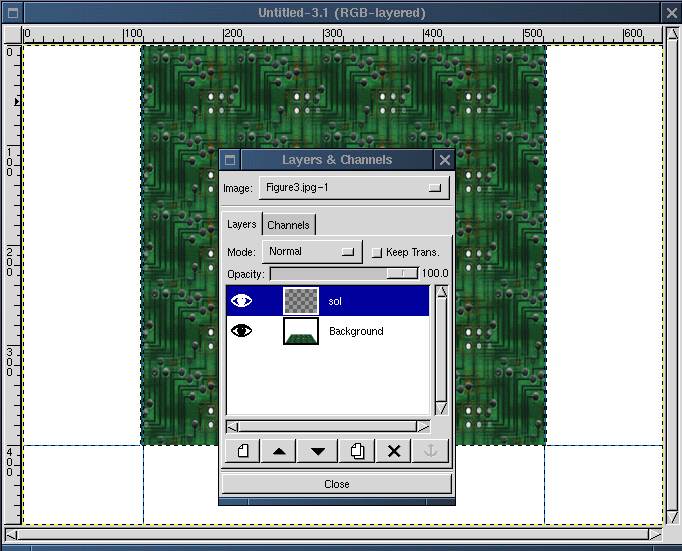682x551 pixels.
Task: Switch to the Channels tab
Action: [x=288, y=225]
